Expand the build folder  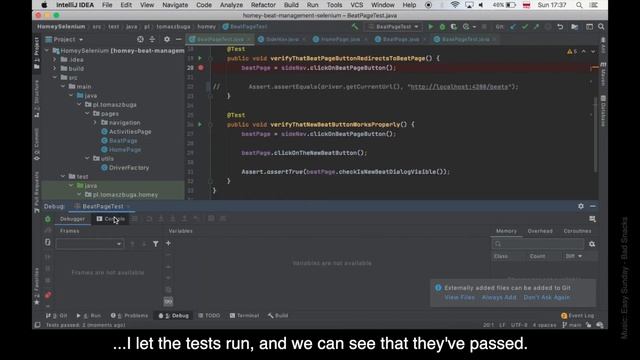54,69
